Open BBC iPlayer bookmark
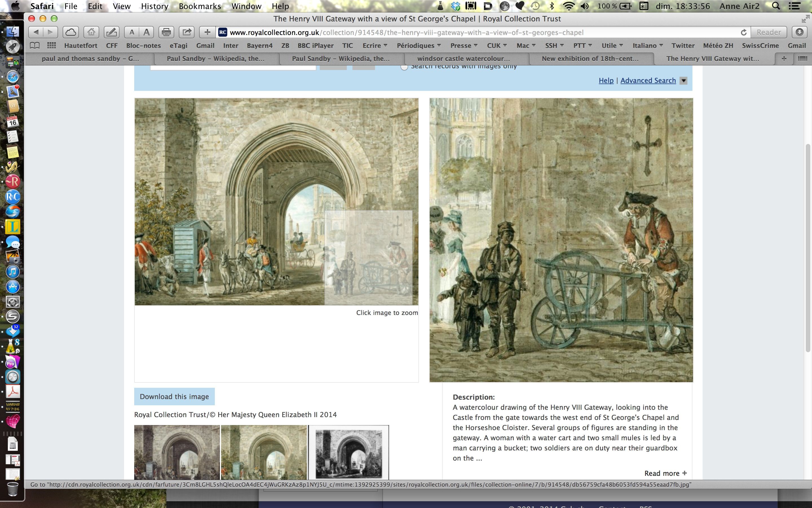This screenshot has width=812, height=508. (x=315, y=45)
